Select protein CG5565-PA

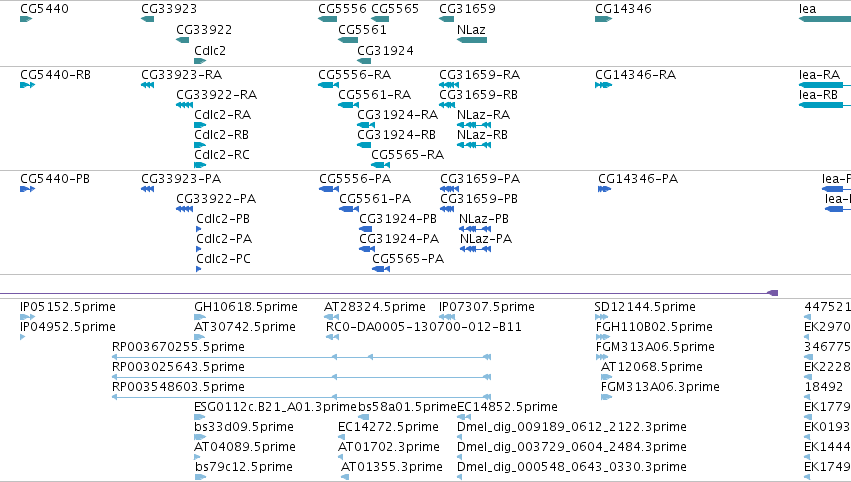point(408,259)
